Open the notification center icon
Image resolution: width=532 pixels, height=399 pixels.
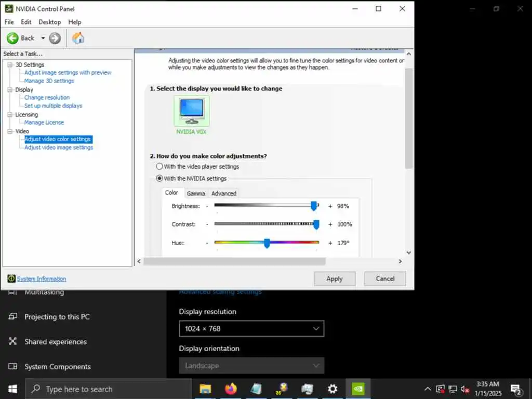(516, 390)
